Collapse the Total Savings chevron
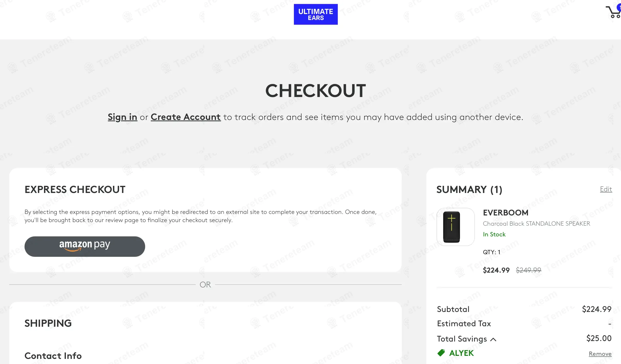This screenshot has width=621, height=364. pos(493,339)
